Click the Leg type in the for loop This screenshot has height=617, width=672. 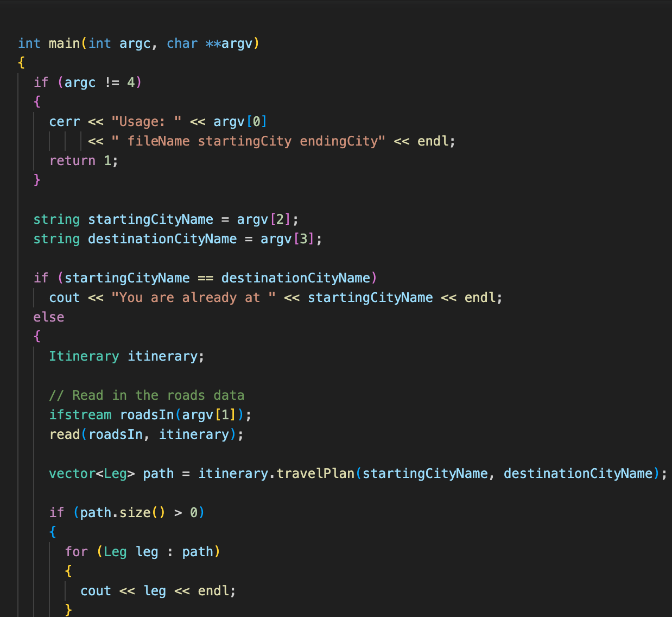point(115,551)
